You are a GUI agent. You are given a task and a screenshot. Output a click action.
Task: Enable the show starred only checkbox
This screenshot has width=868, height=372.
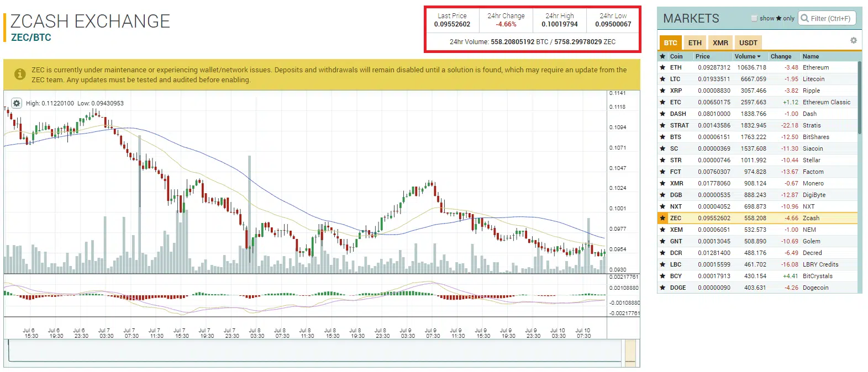pos(754,18)
